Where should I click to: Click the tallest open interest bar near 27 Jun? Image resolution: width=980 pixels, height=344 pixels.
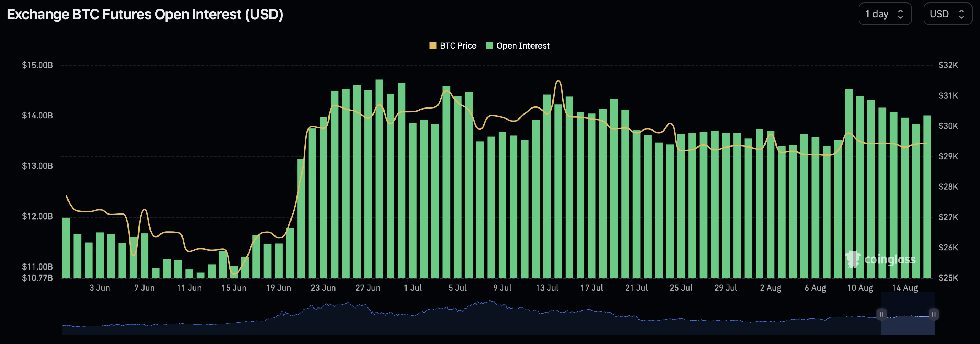coord(379,179)
